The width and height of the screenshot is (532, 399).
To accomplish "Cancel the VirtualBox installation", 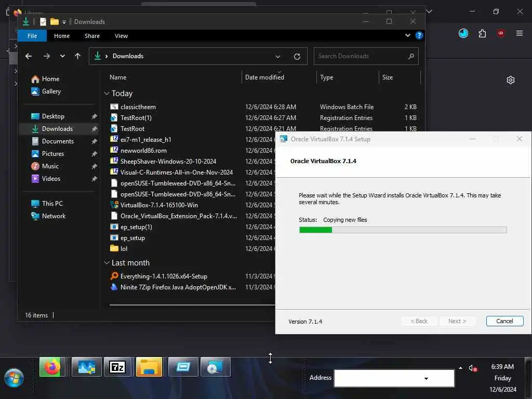I will tap(504, 321).
